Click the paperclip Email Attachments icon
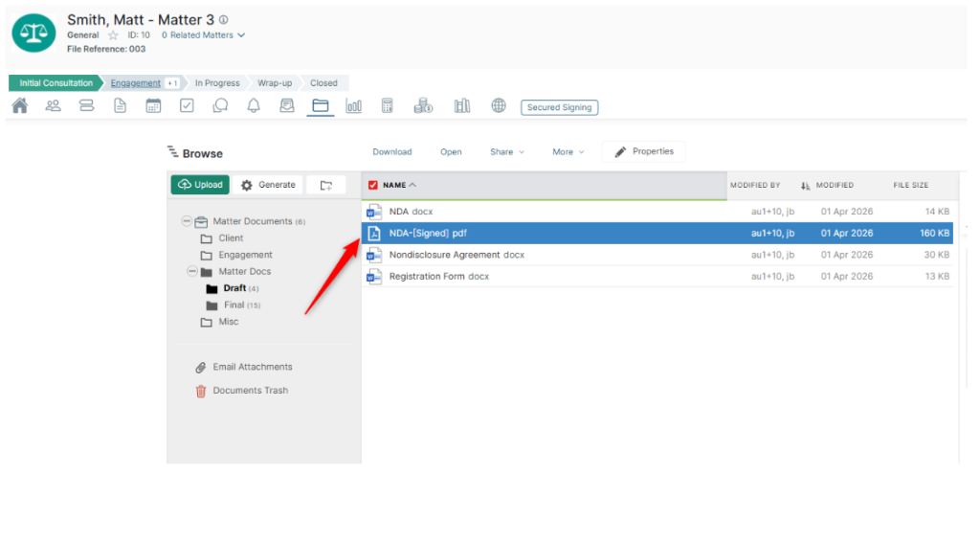 (201, 368)
